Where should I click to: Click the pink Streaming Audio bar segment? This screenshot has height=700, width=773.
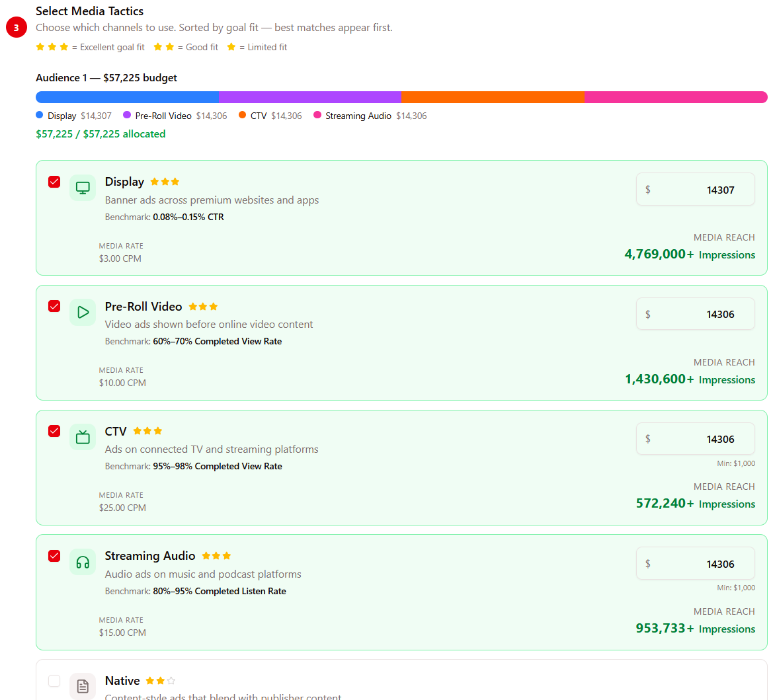pos(676,97)
